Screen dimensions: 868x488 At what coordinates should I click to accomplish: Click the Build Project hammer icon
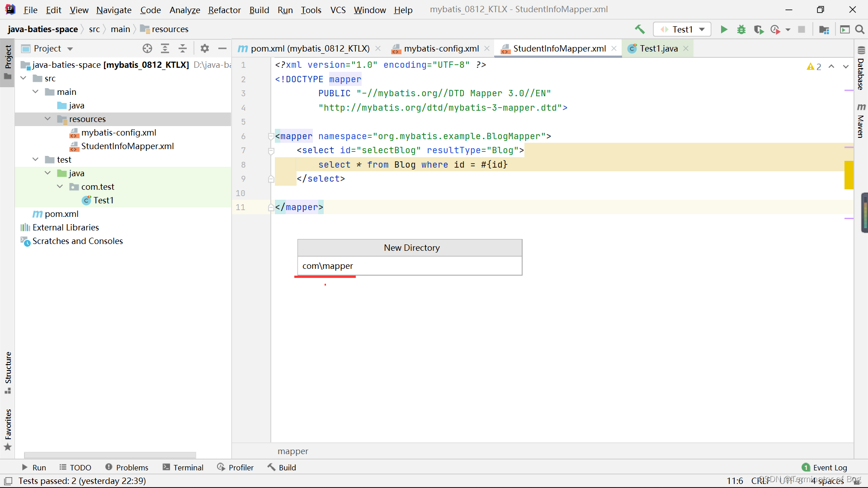(x=640, y=29)
